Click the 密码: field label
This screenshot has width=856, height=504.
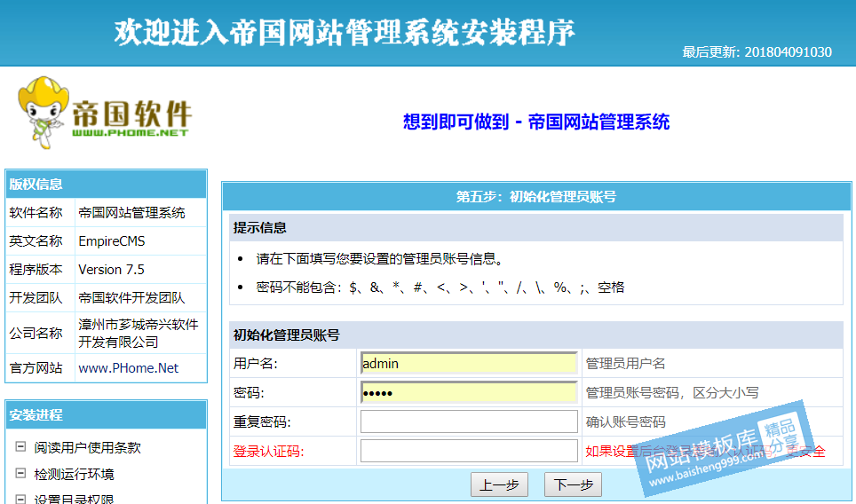249,393
